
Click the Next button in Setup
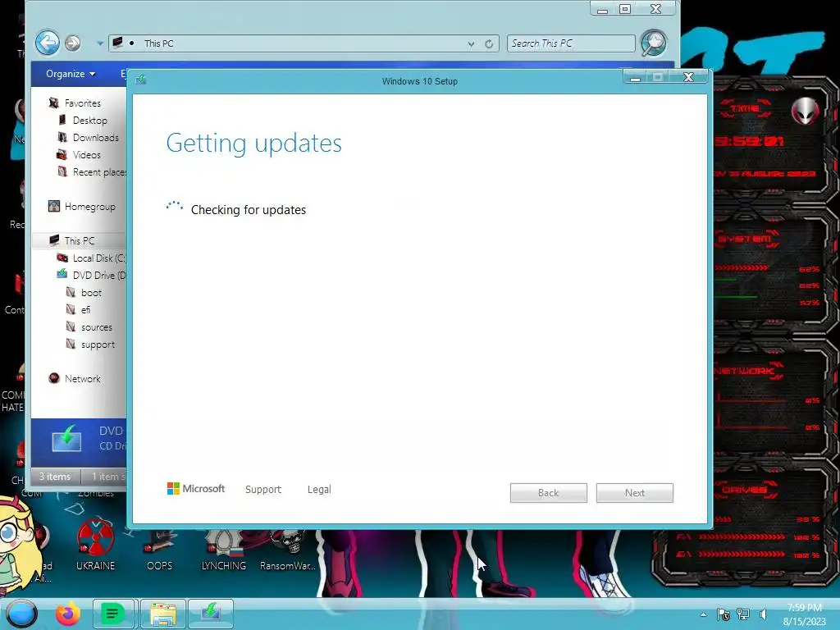pos(635,493)
